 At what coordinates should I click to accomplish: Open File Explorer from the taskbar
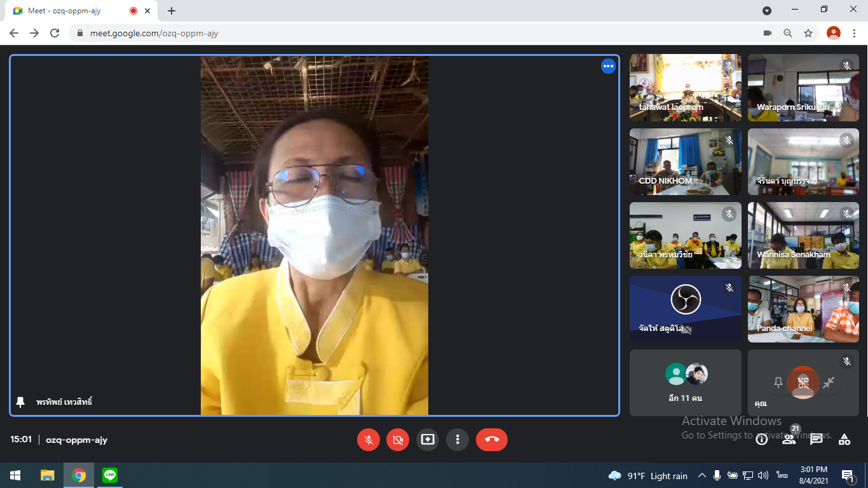point(48,475)
